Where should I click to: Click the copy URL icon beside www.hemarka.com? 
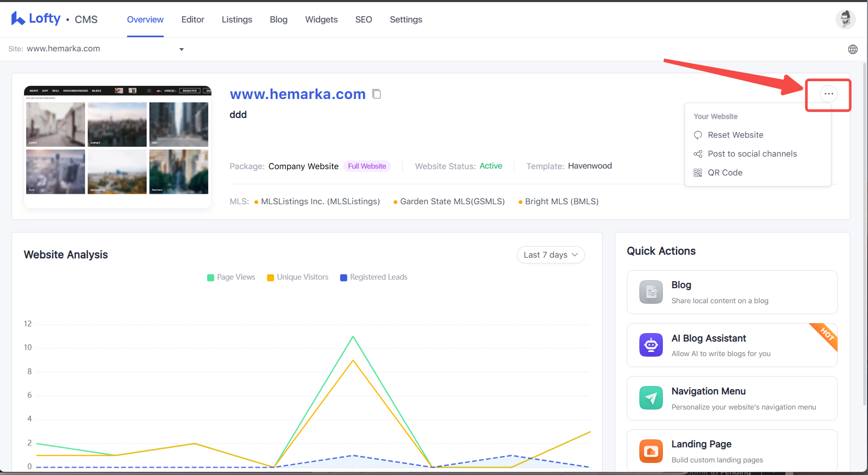(x=377, y=94)
